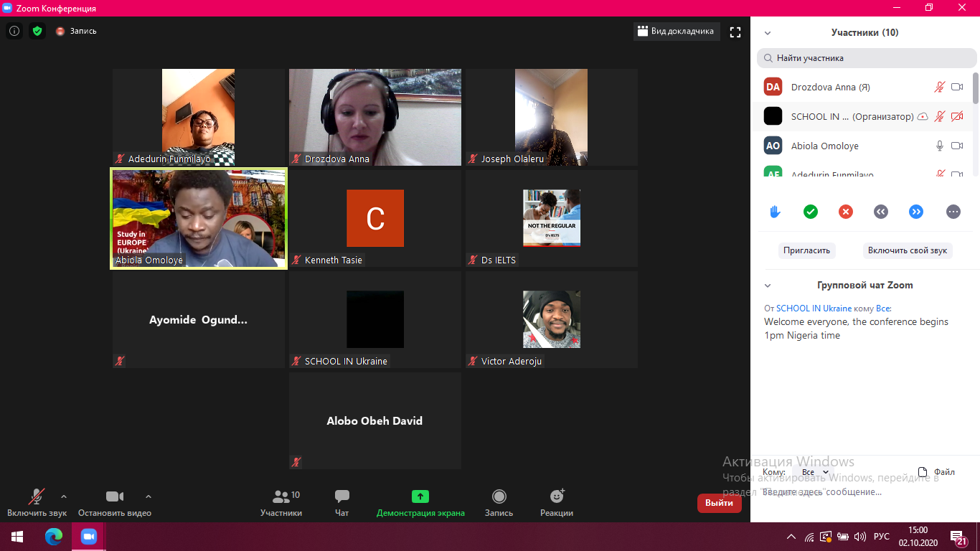
Task: Enter full screen mode
Action: click(735, 32)
